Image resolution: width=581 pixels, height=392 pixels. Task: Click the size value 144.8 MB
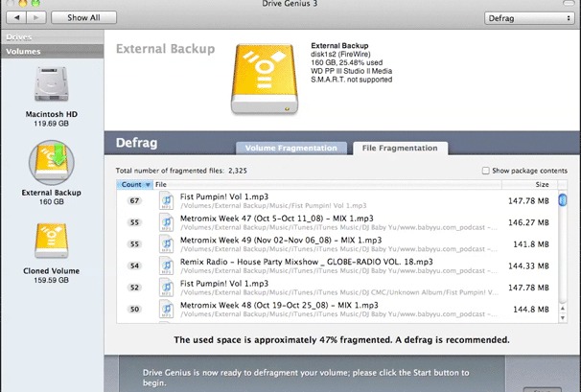(x=531, y=310)
